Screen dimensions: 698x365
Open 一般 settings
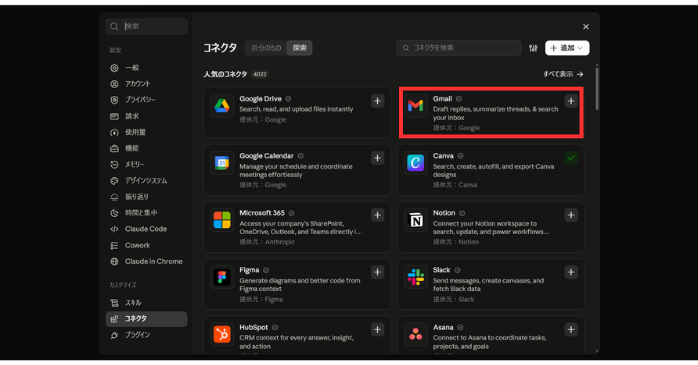click(x=146, y=68)
